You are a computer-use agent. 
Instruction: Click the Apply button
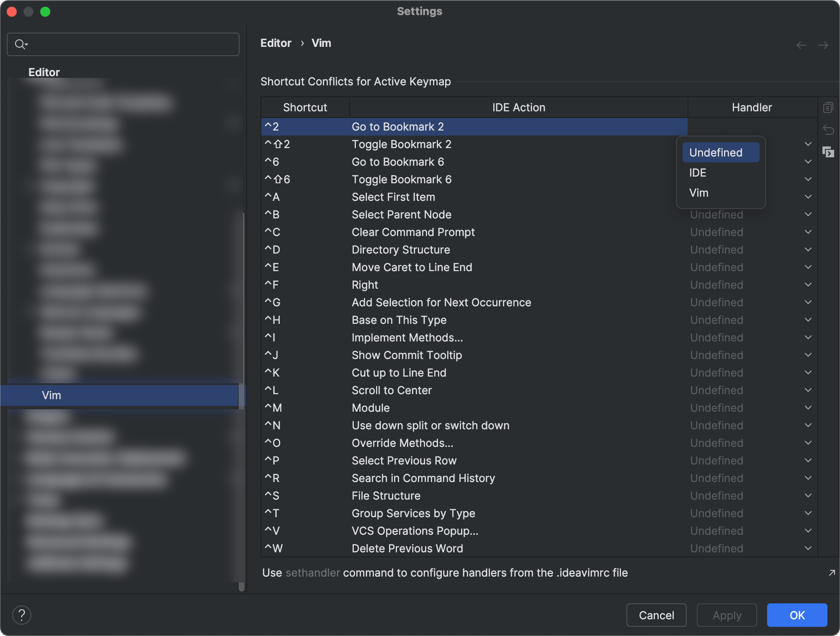point(727,615)
